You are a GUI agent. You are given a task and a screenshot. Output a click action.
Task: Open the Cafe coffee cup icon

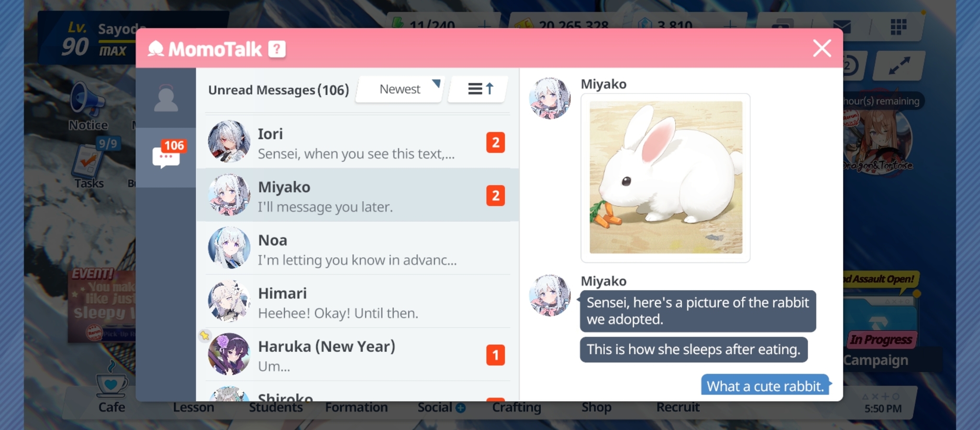111,387
